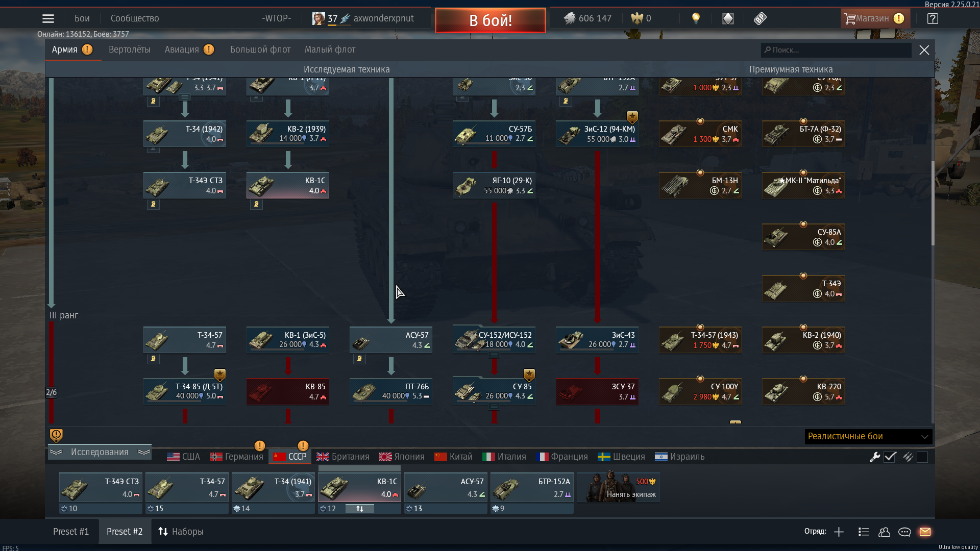Screen dimensions: 980x551
Task: Open the hamburger main menu
Action: coord(48,19)
